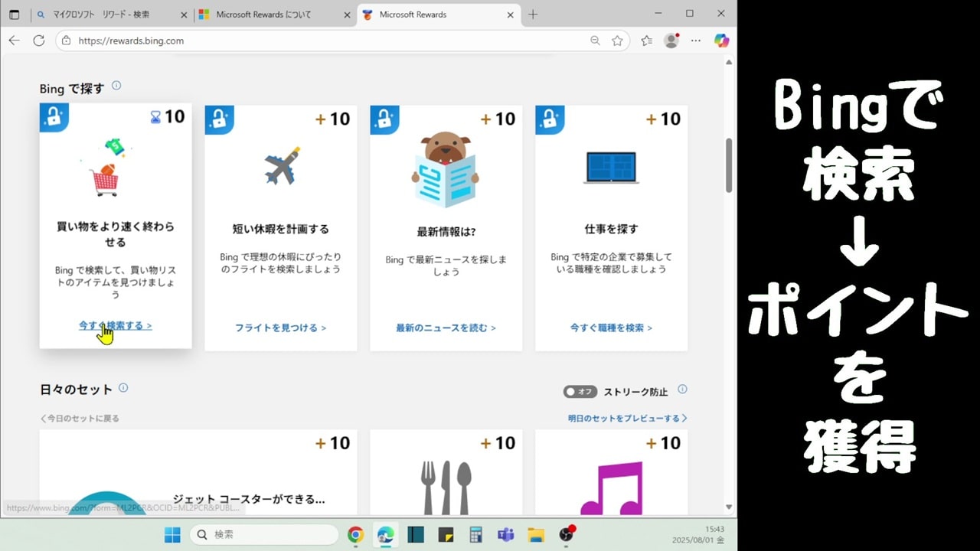
Task: Close the マイクロソフト リワード - 検索 tab
Action: [182, 15]
